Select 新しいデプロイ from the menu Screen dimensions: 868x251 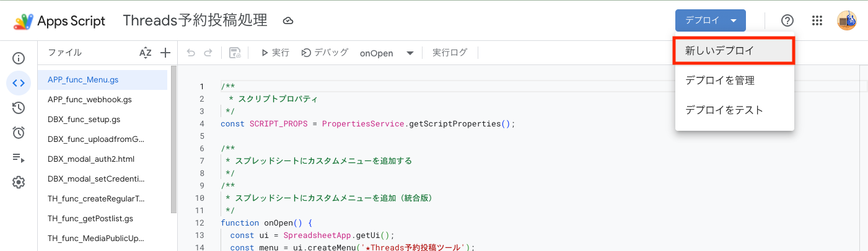[734, 51]
